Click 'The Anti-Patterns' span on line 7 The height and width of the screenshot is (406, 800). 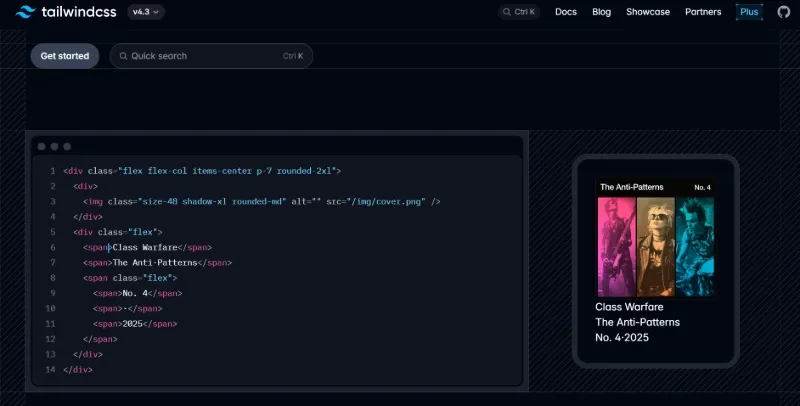[x=157, y=263]
